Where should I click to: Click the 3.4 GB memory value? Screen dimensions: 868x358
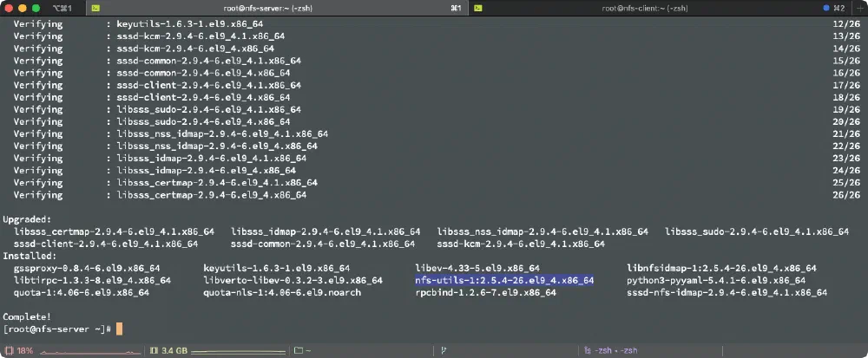174,350
